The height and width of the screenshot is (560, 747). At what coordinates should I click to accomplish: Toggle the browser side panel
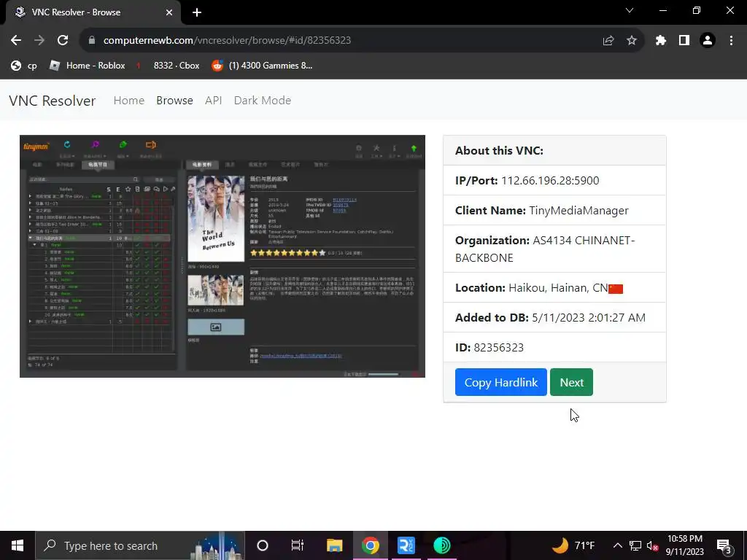coord(684,41)
